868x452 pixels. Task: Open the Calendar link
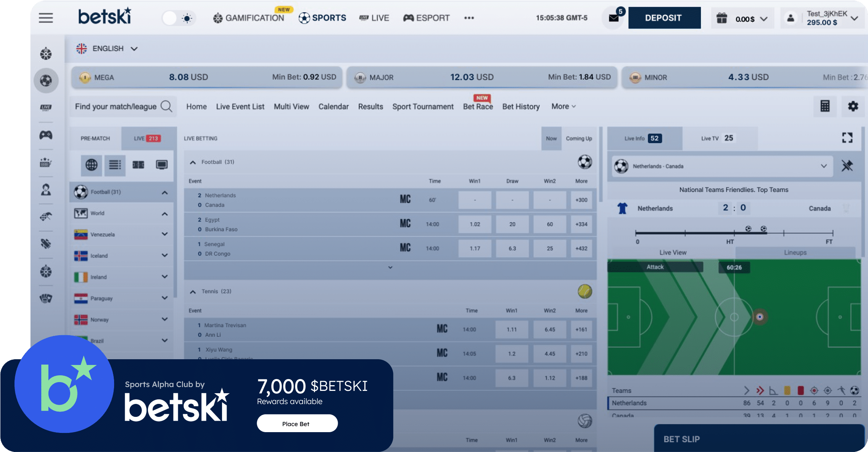coord(333,107)
